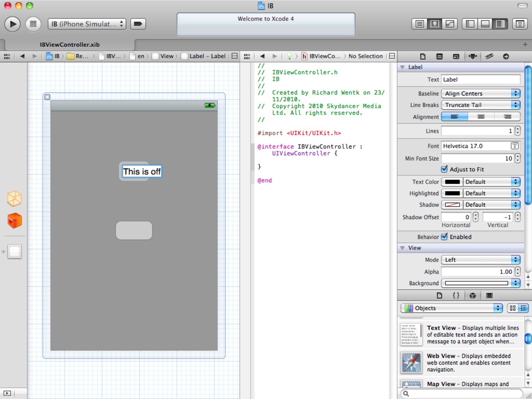
Task: Click the Stop button in toolbar
Action: (x=33, y=24)
